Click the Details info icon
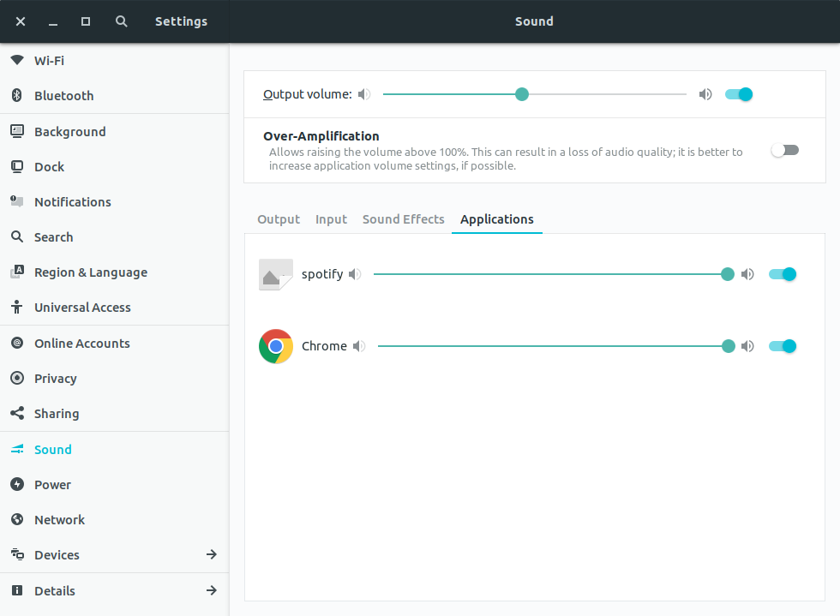The height and width of the screenshot is (616, 840). click(x=17, y=590)
